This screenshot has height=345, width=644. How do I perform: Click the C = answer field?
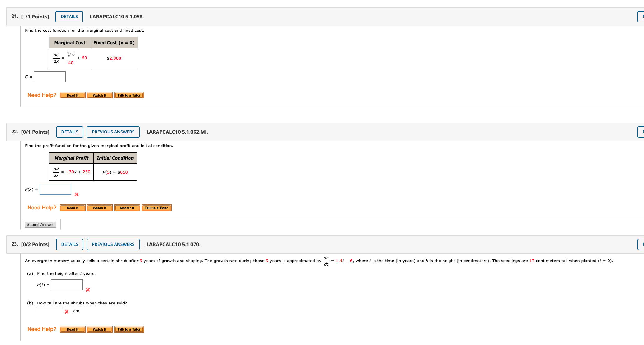[50, 77]
